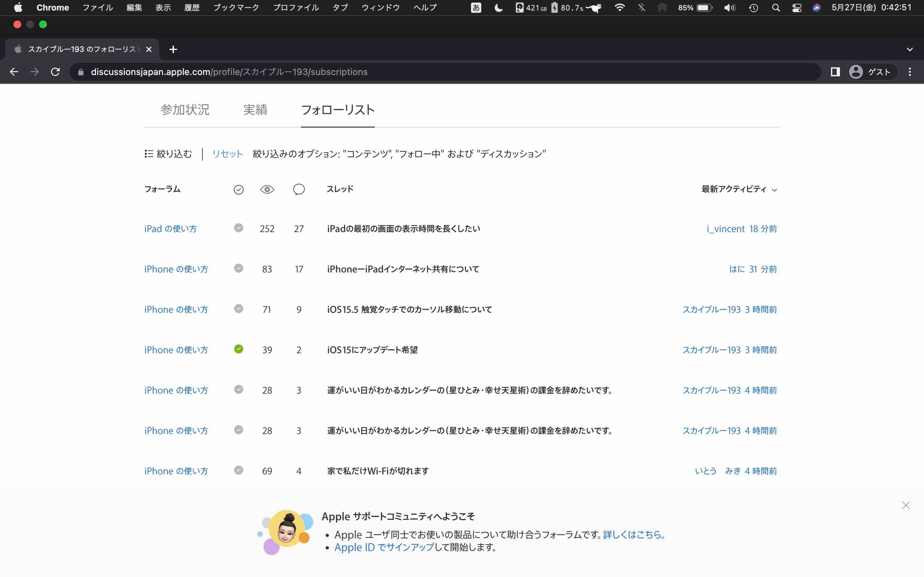Open macOS Control Center in the menu bar
Viewport: 924px width, 577px height.
click(797, 8)
